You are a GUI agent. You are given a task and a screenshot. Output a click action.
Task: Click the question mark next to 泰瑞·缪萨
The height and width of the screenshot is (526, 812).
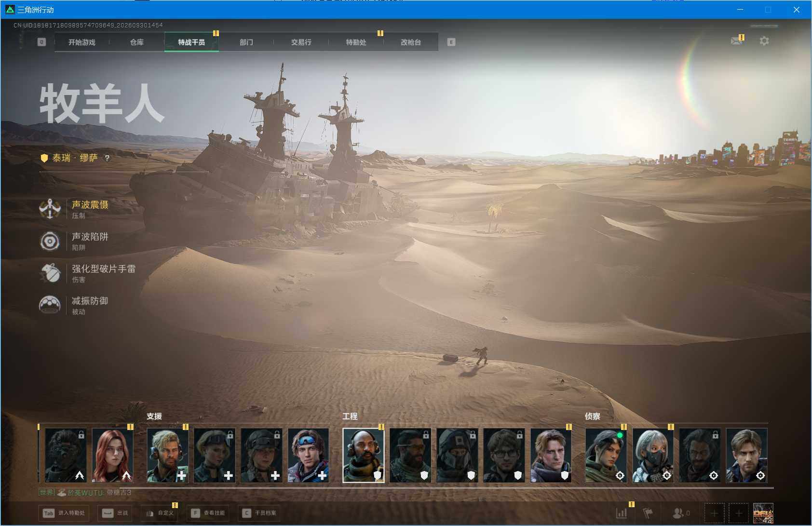point(107,158)
